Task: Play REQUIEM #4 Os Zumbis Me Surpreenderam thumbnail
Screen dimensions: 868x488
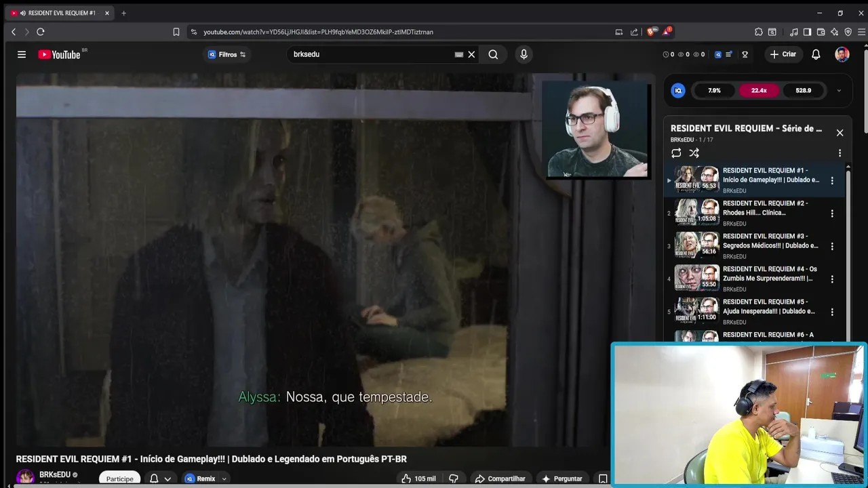Action: click(x=696, y=278)
